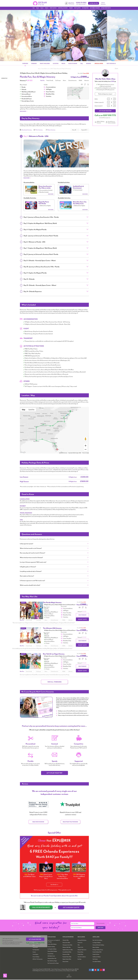Expand FAQ 'Is Asia open for tourists?'
138x980 pixels.
54,544
